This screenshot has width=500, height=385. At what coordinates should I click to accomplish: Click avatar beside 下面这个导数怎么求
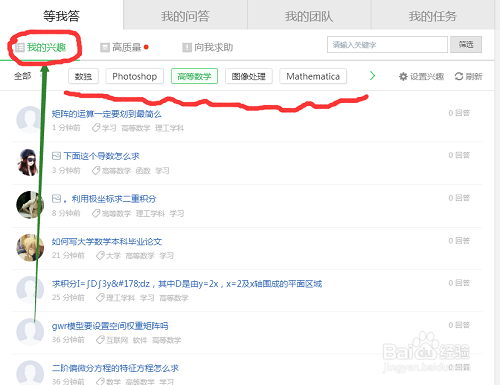[x=30, y=162]
